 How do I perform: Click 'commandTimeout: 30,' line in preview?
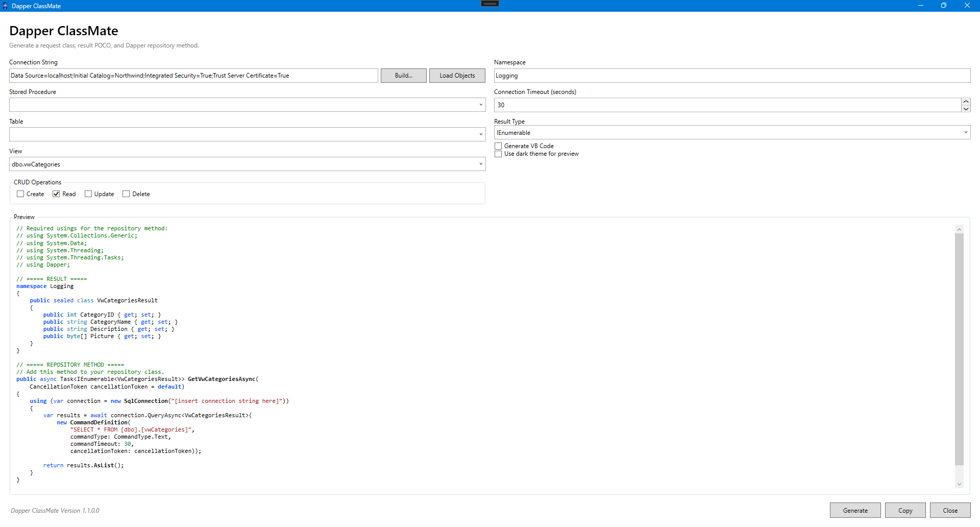(x=102, y=444)
